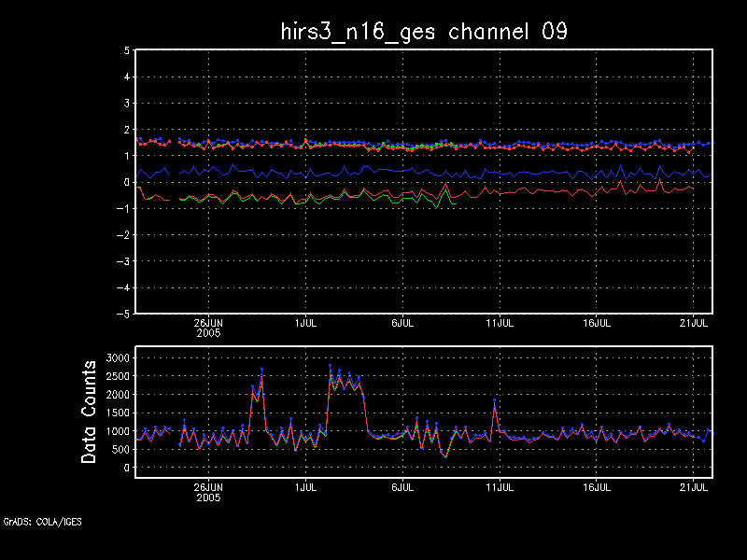Click the 'GrADS: COLA/IGES' footer text

[x=42, y=522]
